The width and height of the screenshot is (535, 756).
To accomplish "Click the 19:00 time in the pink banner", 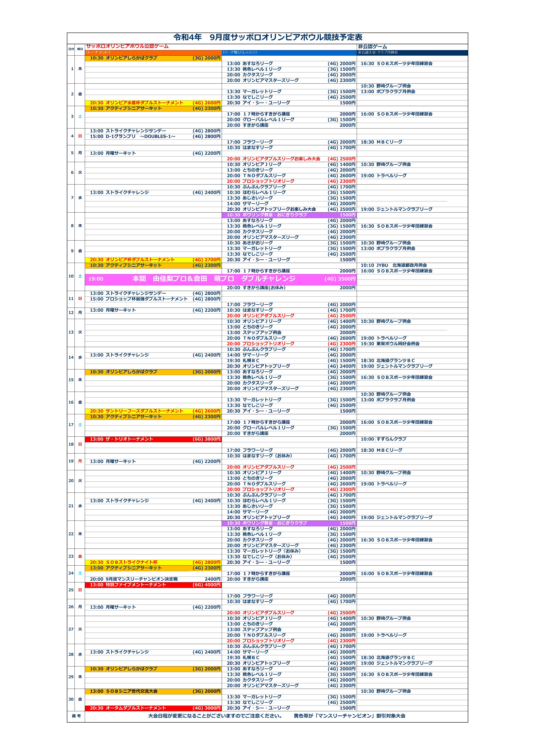I will pos(96,279).
